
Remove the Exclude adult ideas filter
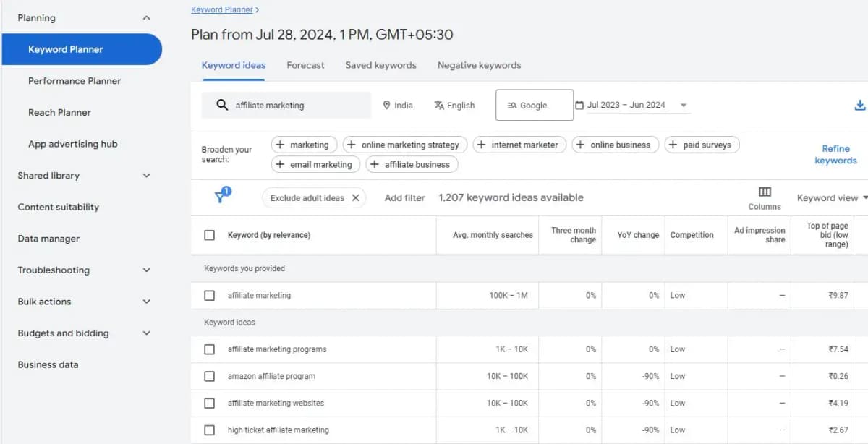coord(355,197)
